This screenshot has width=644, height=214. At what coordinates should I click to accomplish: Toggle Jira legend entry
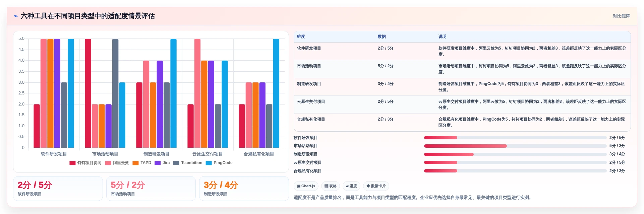[x=162, y=163]
